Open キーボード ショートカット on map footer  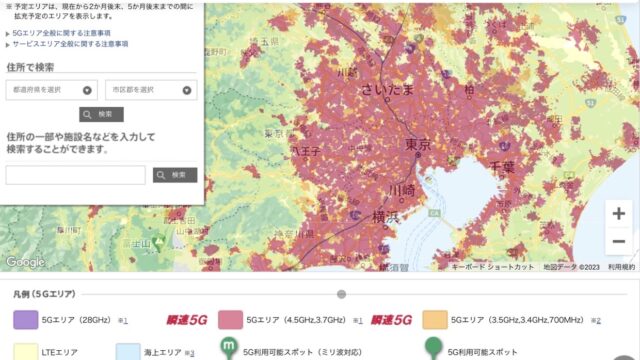tap(493, 267)
